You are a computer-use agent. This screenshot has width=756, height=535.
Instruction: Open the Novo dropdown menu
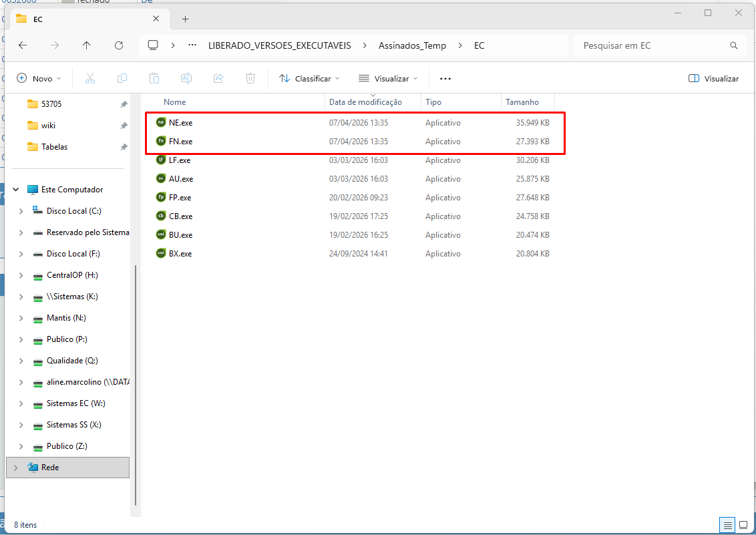coord(39,79)
